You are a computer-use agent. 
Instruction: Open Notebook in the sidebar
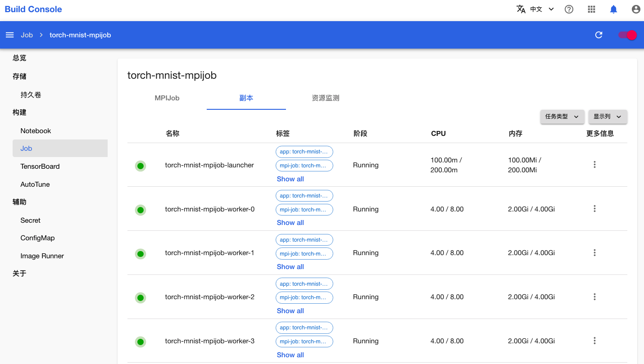[36, 131]
